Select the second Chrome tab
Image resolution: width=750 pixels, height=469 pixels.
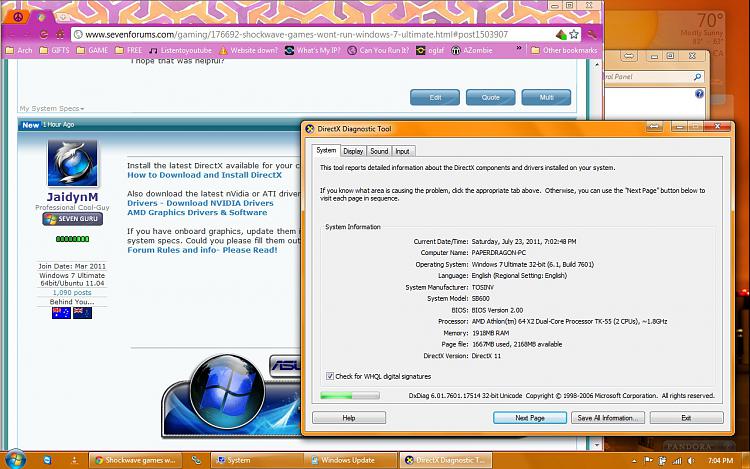point(42,18)
